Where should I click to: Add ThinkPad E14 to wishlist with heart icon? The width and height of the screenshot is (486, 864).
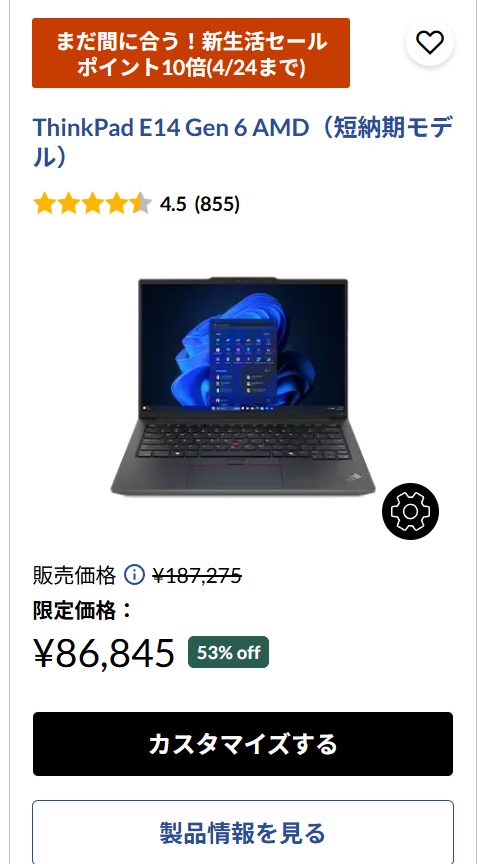tap(430, 42)
